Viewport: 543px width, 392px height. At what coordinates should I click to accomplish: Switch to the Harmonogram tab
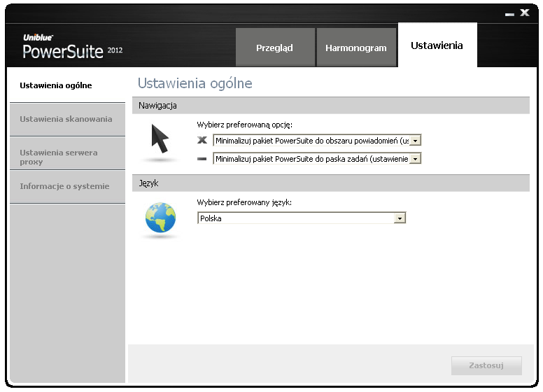[356, 48]
